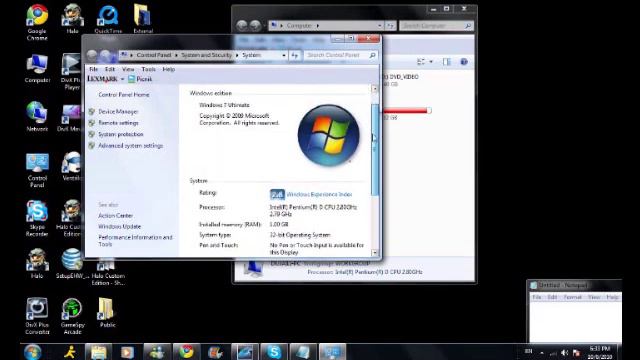This screenshot has width=640, height=360.
Task: Click back button in Computer window
Action: coord(242,26)
